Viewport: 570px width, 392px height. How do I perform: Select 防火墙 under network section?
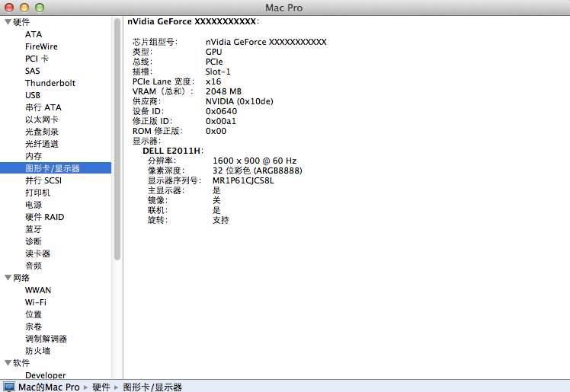(x=37, y=351)
